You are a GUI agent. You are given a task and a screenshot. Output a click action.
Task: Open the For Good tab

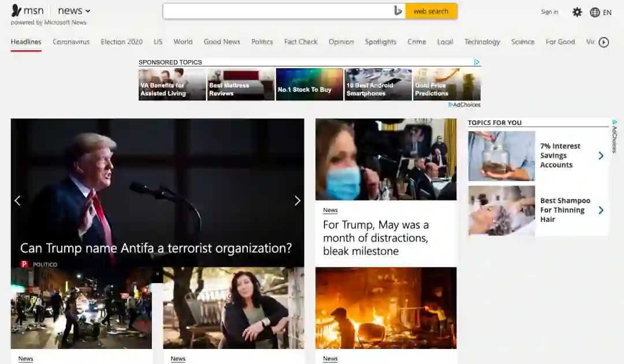coord(560,42)
